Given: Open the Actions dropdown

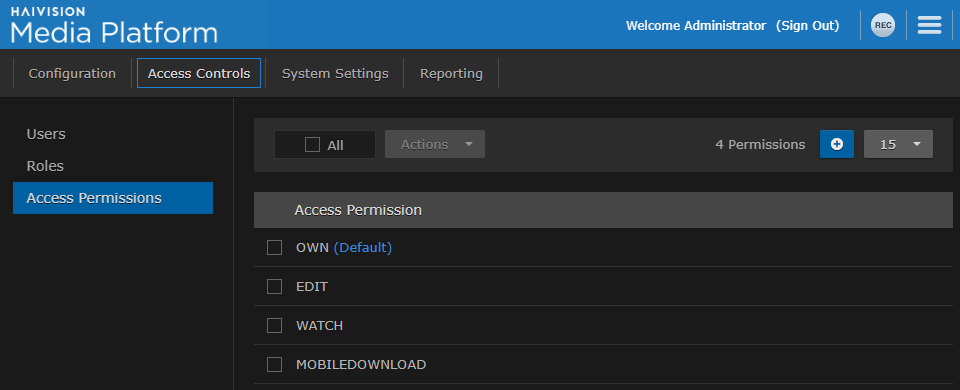Looking at the screenshot, I should click(435, 144).
